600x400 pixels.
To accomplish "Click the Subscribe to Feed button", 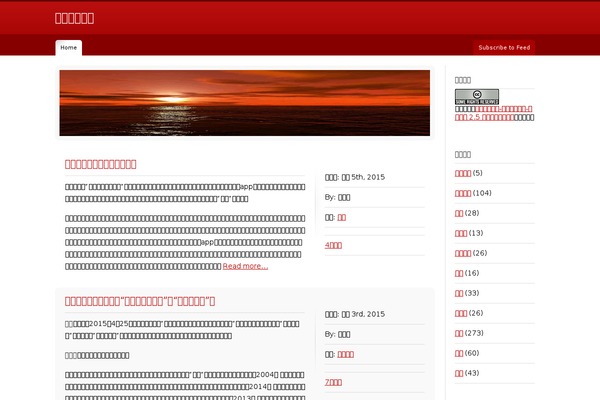I will [x=504, y=48].
